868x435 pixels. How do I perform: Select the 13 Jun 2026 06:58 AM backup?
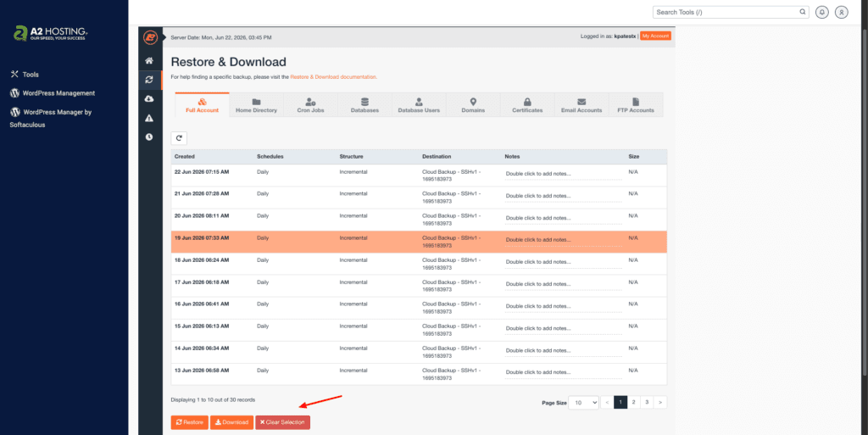click(419, 374)
